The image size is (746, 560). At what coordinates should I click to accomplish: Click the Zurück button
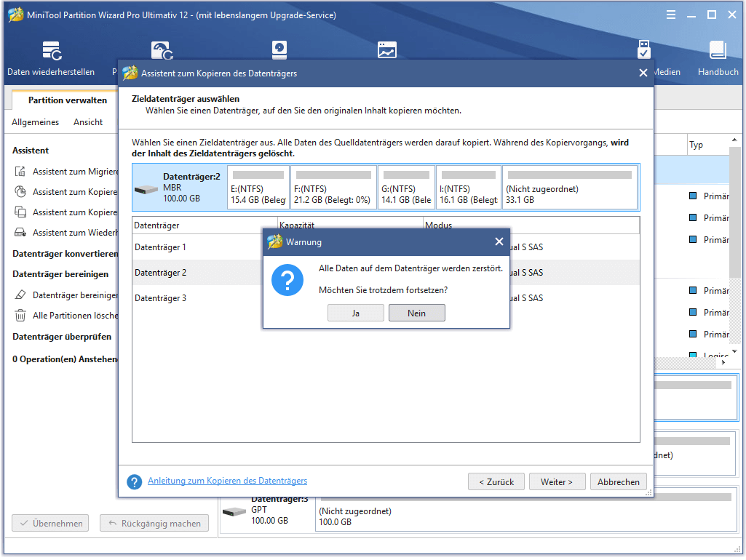point(496,482)
